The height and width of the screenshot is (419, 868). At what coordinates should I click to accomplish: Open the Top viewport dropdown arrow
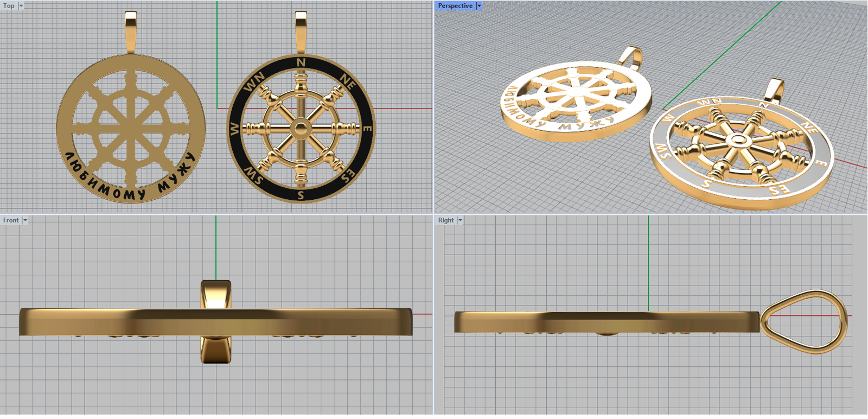pos(21,6)
